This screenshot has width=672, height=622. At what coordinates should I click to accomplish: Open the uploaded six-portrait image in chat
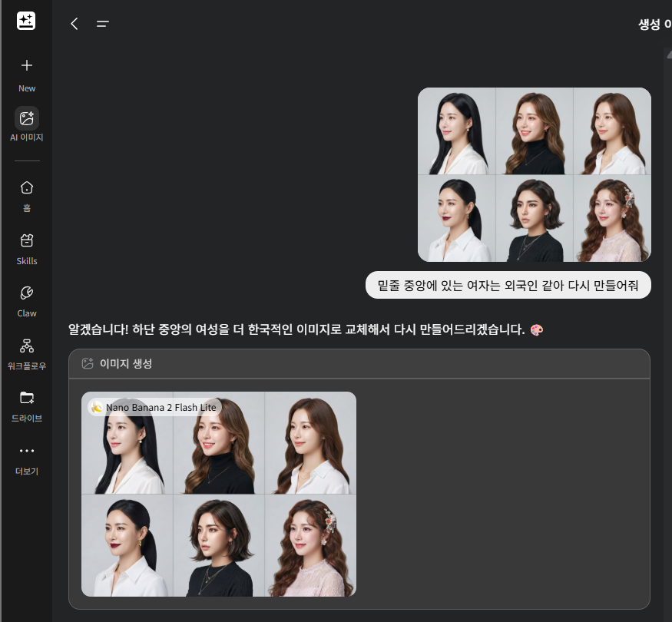tap(534, 174)
